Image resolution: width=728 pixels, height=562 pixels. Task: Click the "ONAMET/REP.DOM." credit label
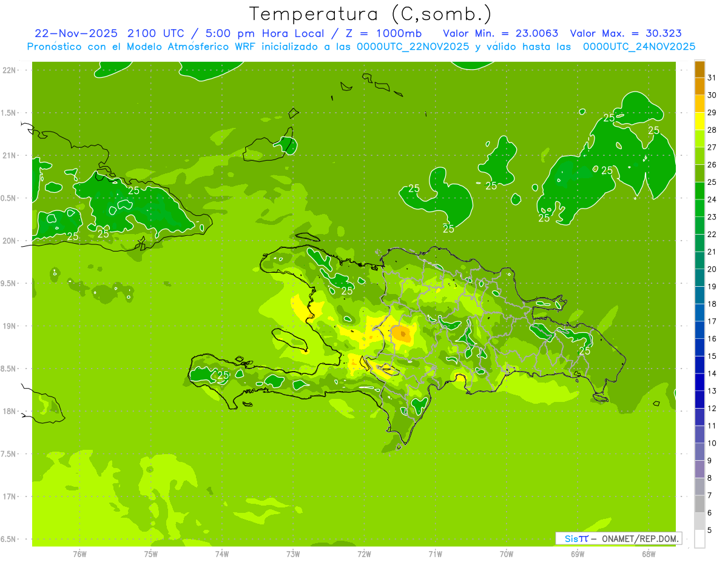(x=641, y=538)
